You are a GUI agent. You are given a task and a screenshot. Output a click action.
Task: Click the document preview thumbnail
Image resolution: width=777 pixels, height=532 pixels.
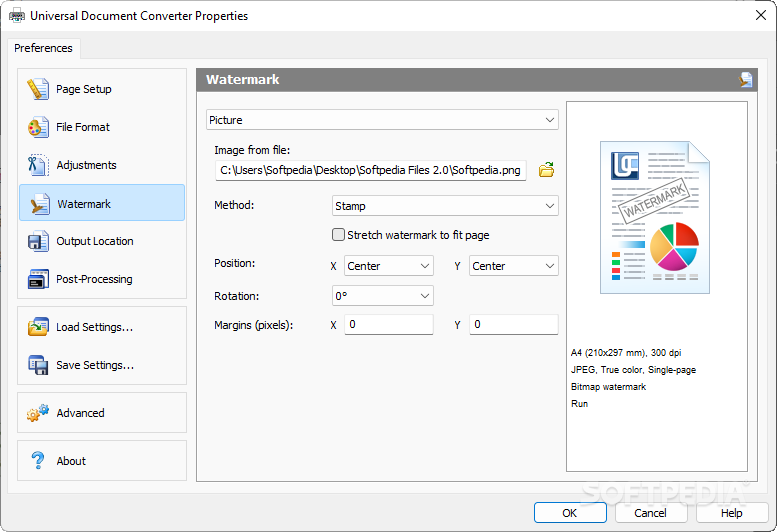655,217
